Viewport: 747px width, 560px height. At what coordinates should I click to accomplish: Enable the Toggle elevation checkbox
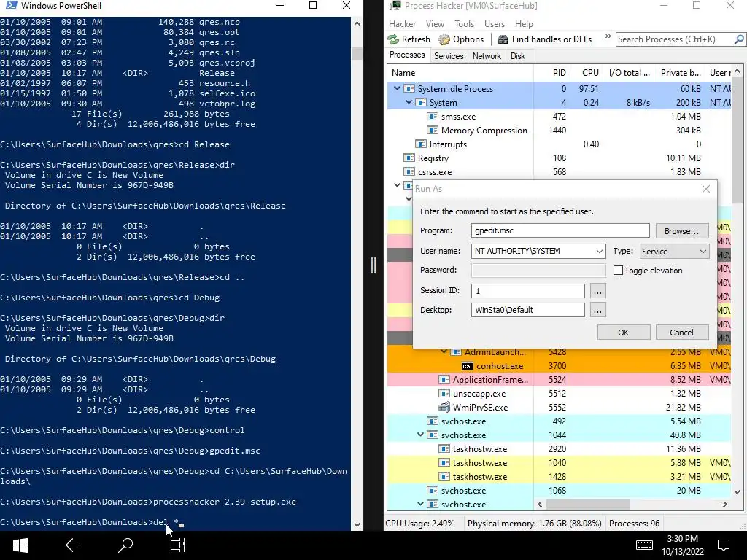pyautogui.click(x=618, y=271)
